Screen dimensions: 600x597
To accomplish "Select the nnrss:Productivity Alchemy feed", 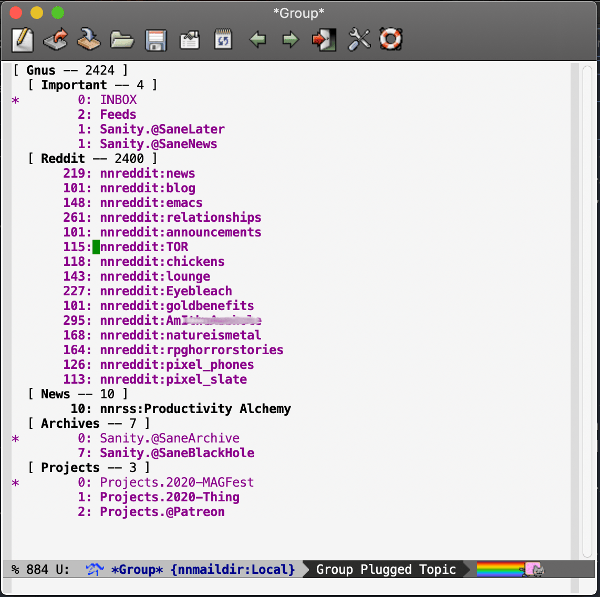I will [195, 409].
